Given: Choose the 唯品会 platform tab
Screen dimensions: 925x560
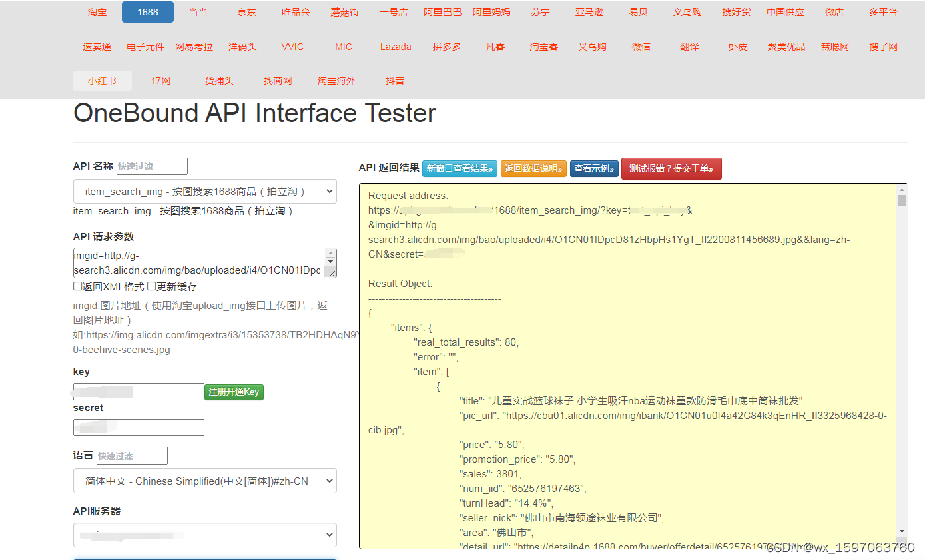Looking at the screenshot, I should [296, 12].
